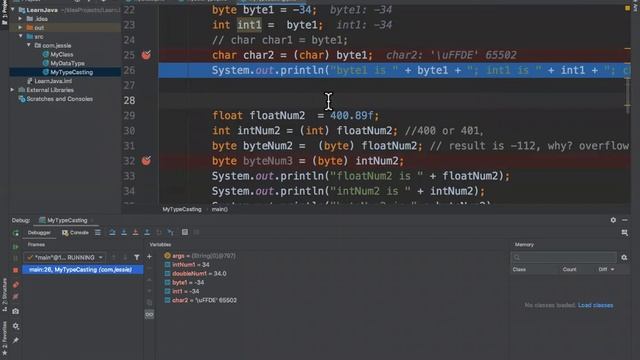640x360 pixels.
Task: Click the Rerun MyTypeCasting debug icon
Action: [x=16, y=233]
